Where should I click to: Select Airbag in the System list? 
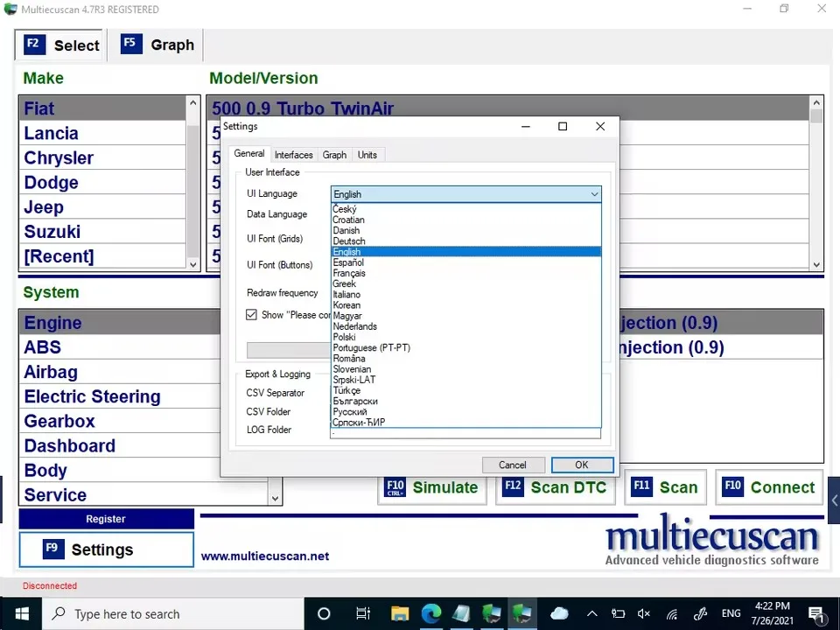pyautogui.click(x=51, y=372)
